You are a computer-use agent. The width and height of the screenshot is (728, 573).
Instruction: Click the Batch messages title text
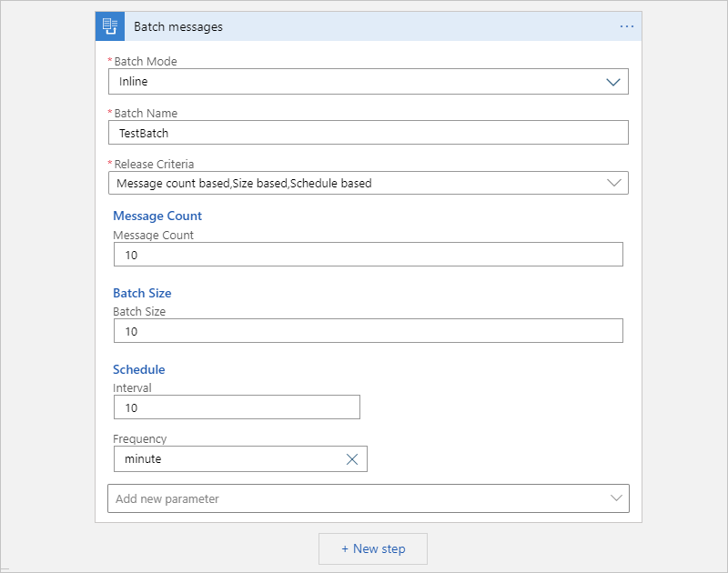178,26
